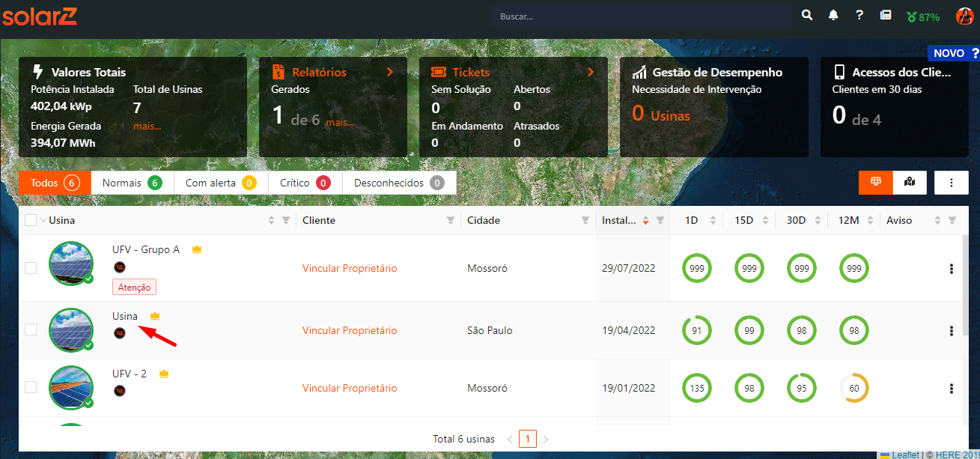Type in the Buscar search field
This screenshot has width=980, height=459.
pos(642,16)
